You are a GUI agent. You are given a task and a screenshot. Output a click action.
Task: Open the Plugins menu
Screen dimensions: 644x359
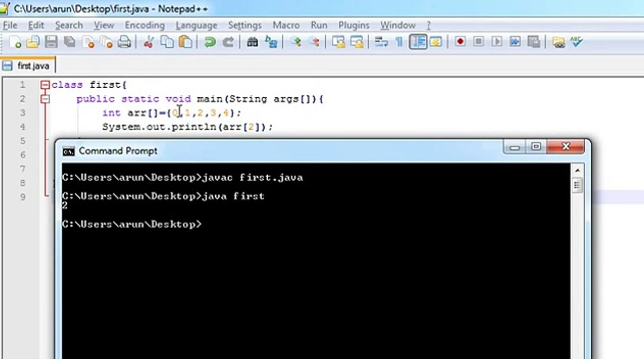354,25
